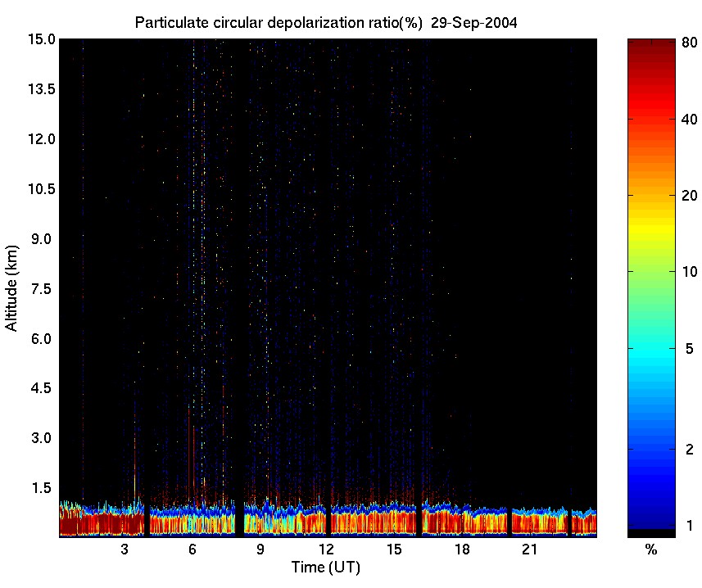Click the 'Altitude (km)' y-axis label
This screenshot has height=588, width=702.
[x=11, y=288]
